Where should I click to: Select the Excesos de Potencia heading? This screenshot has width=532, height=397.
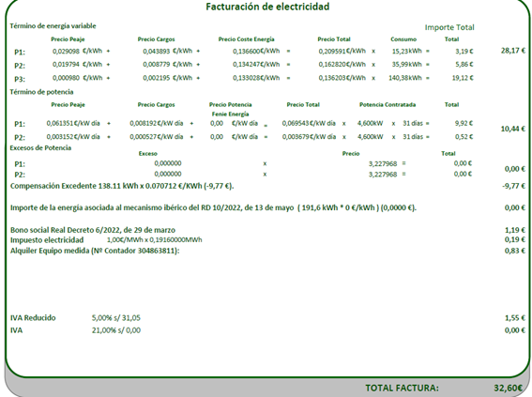[x=40, y=148]
